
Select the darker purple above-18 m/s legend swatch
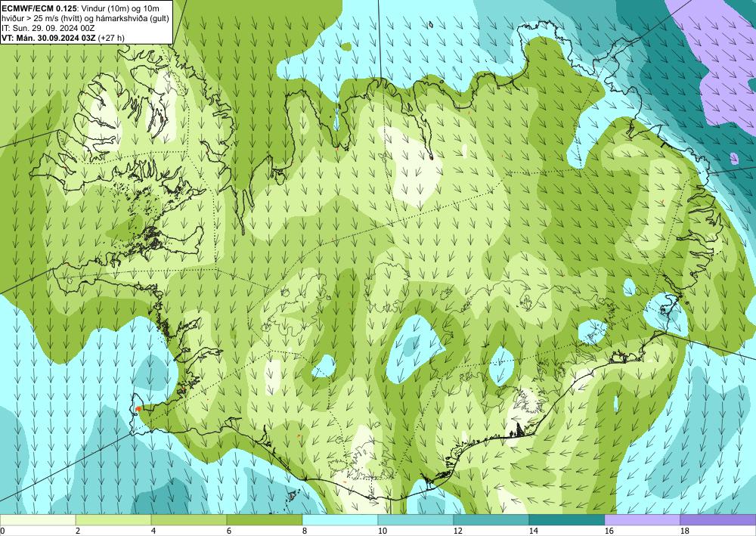[718, 519]
